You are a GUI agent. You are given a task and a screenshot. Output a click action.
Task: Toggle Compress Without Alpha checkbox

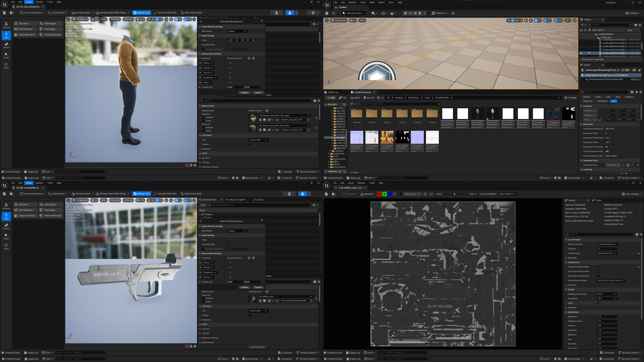598,267
